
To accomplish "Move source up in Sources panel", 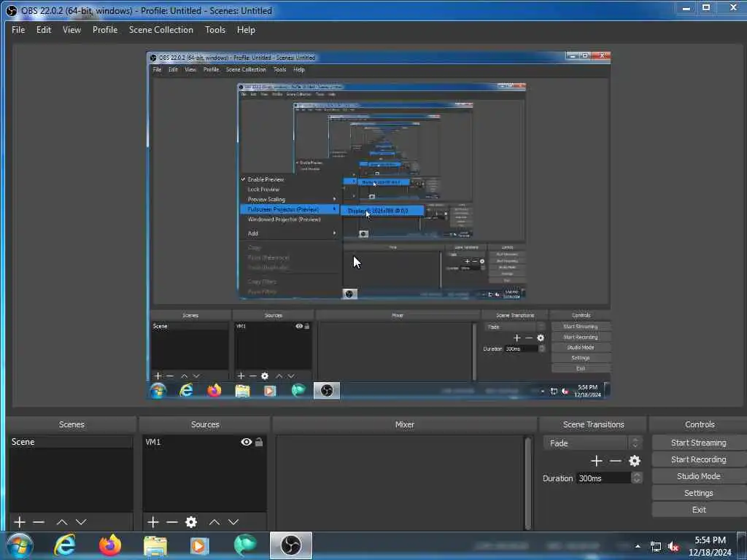I will coord(214,522).
